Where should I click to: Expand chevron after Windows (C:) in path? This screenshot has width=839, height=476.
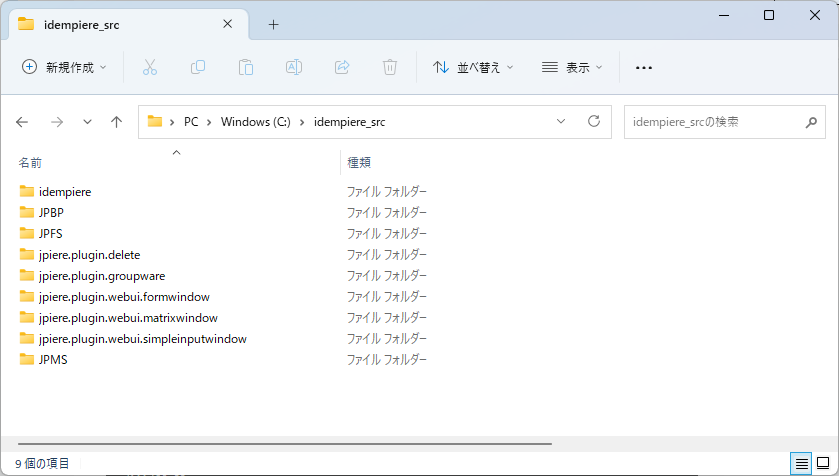coord(302,122)
